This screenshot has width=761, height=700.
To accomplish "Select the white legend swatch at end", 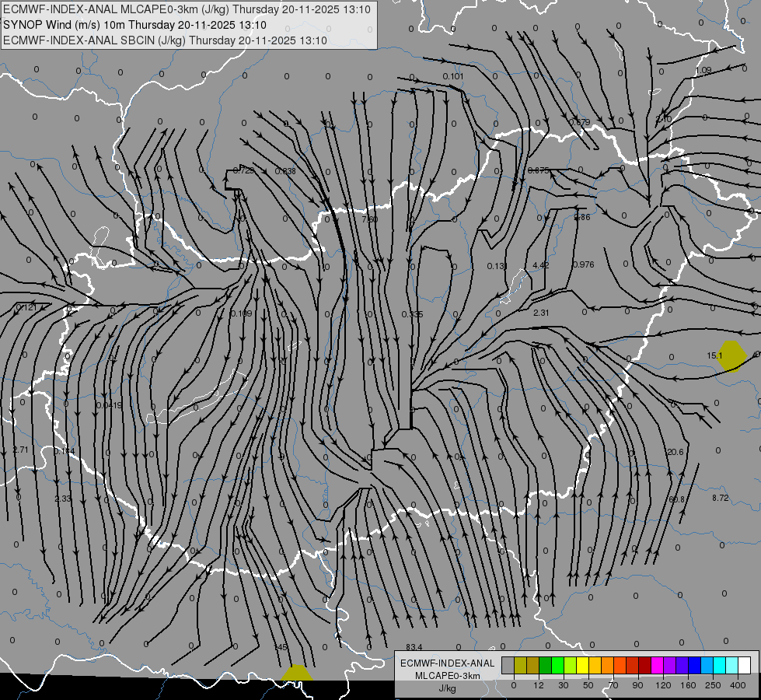I will coord(744,665).
